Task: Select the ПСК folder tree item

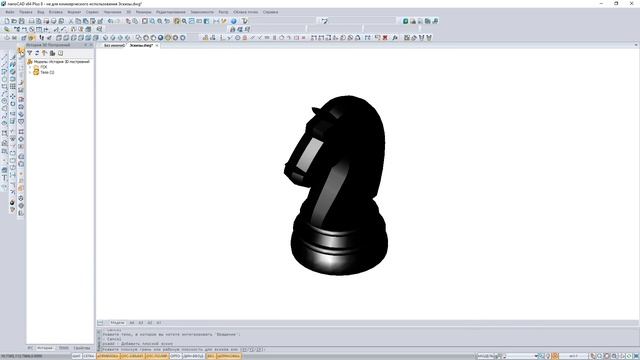Action: point(44,67)
